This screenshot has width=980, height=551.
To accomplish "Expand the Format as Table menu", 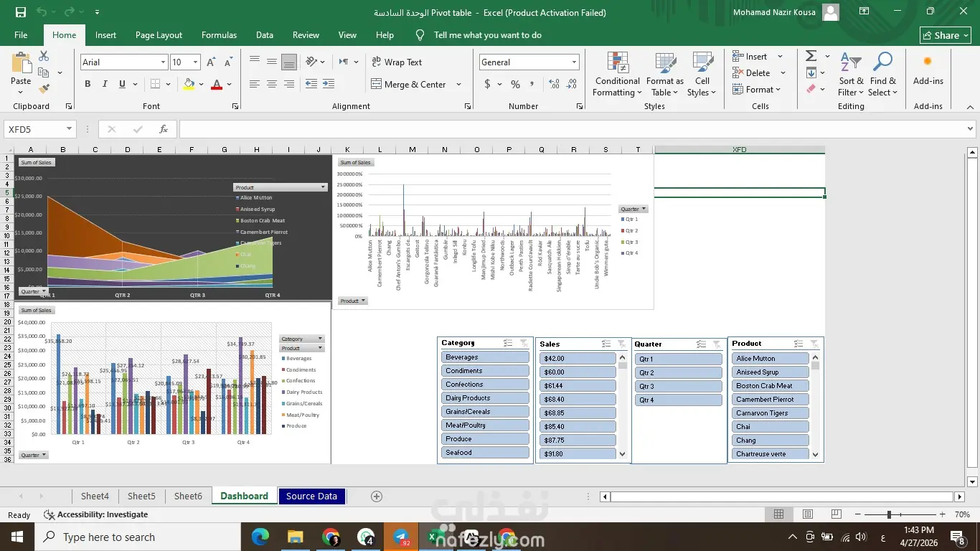I will click(x=665, y=74).
